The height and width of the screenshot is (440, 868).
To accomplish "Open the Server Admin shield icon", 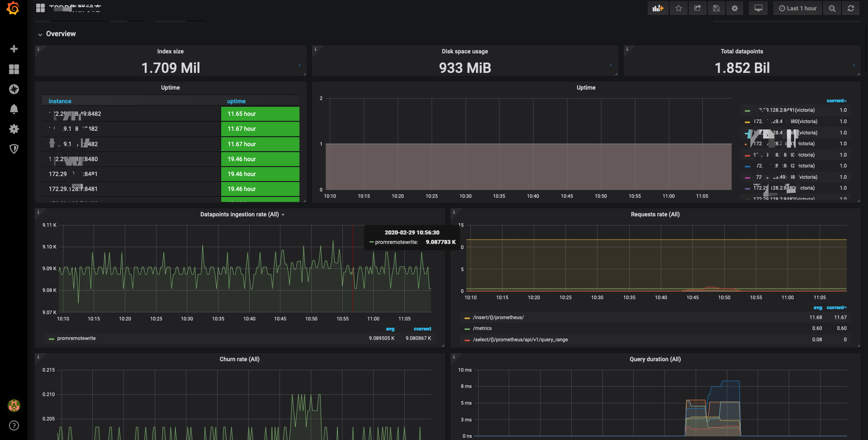I will coord(14,149).
